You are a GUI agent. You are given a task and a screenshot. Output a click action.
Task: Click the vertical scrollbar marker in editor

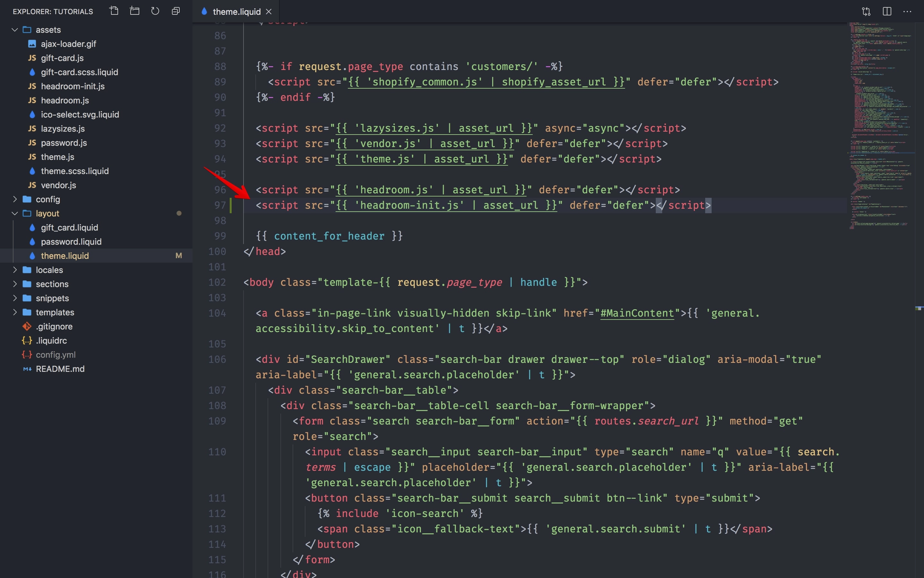point(919,308)
